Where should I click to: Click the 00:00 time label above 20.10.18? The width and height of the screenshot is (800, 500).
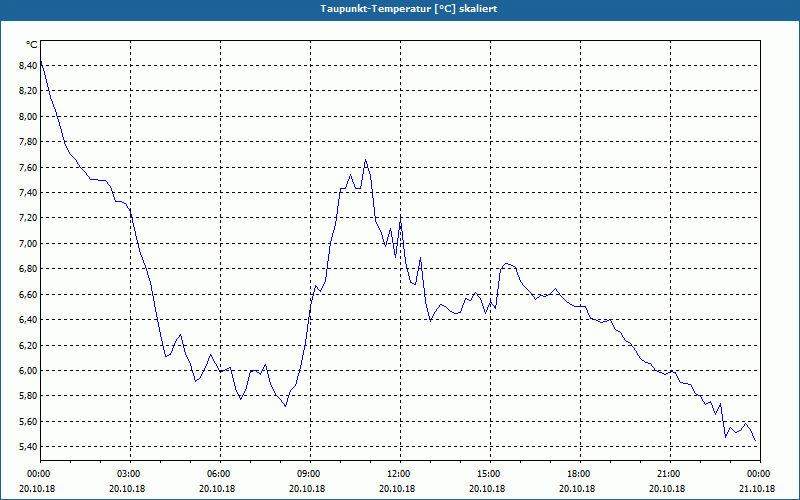[41, 474]
